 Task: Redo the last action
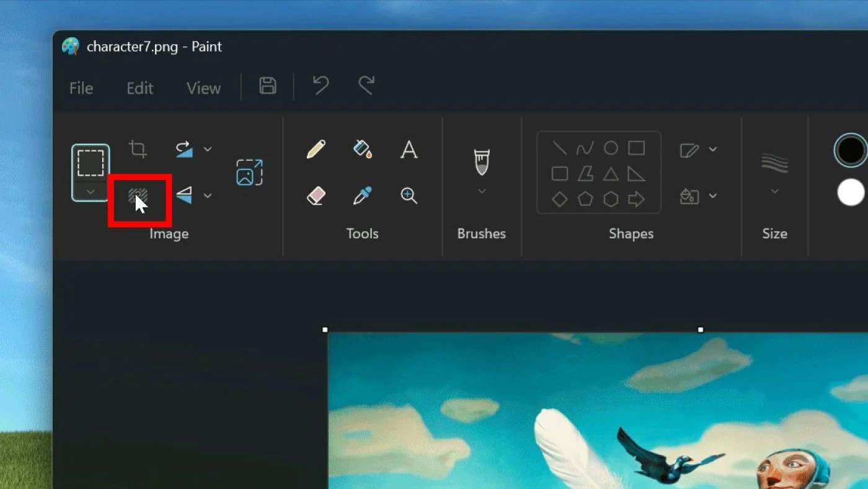pyautogui.click(x=366, y=86)
